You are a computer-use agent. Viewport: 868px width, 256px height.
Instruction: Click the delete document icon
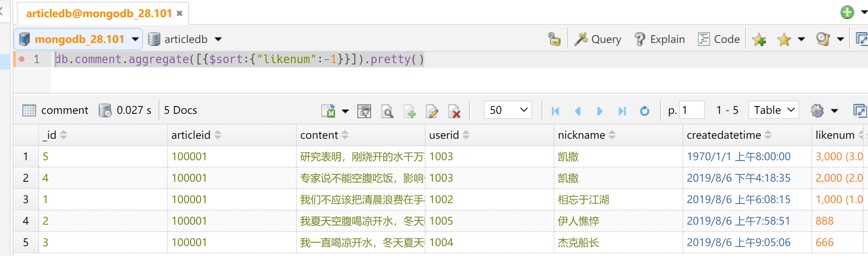(454, 111)
